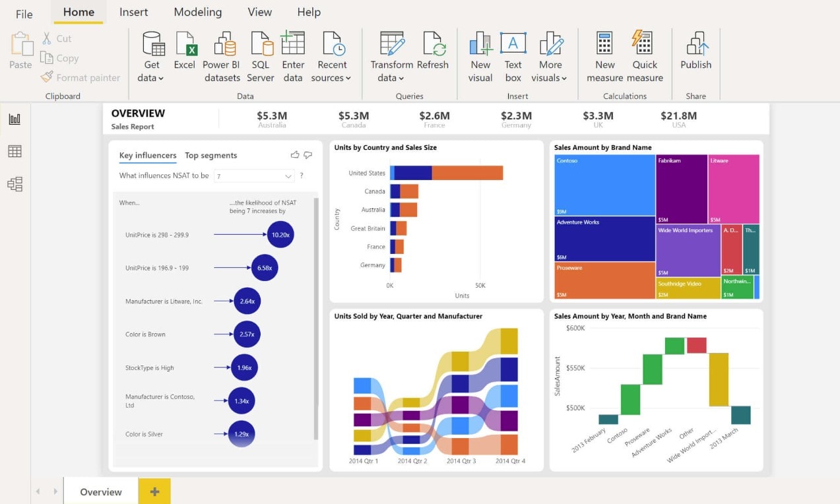Open the View ribbon tab

[259, 12]
